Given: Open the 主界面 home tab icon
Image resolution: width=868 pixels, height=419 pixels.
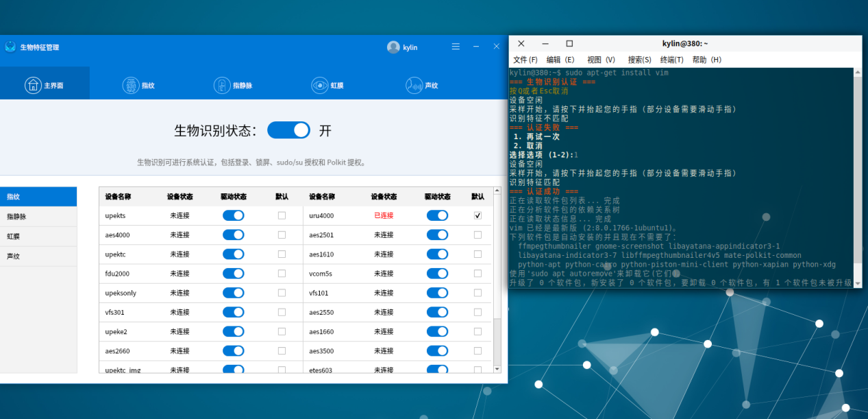Looking at the screenshot, I should (34, 85).
